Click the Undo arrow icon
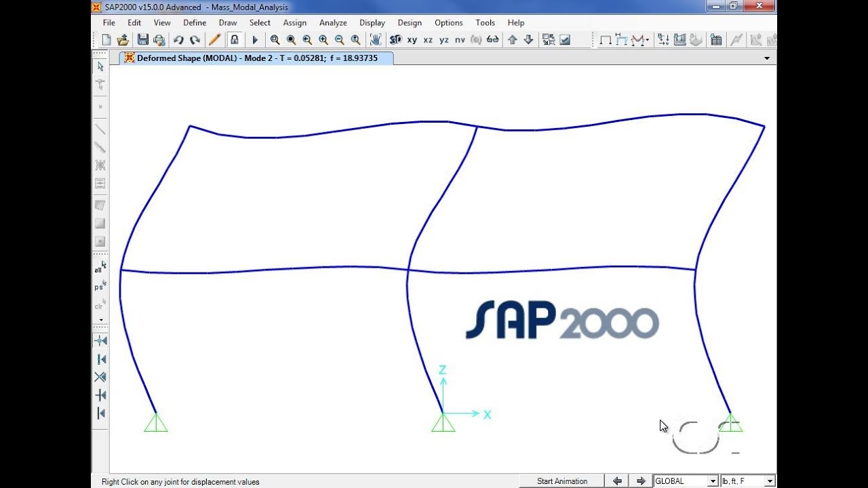Viewport: 868px width, 488px height. 178,40
